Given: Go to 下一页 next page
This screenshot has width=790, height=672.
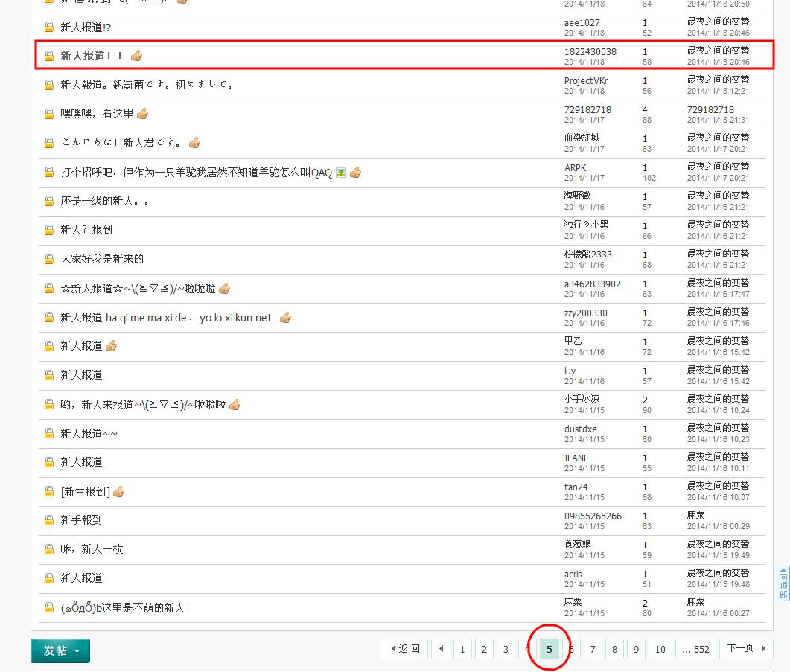Looking at the screenshot, I should click(746, 648).
